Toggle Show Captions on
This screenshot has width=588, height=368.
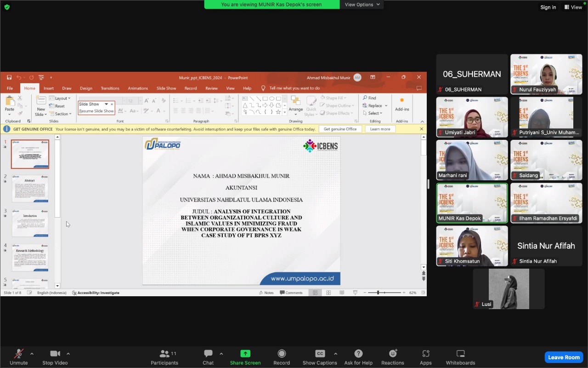click(x=320, y=354)
